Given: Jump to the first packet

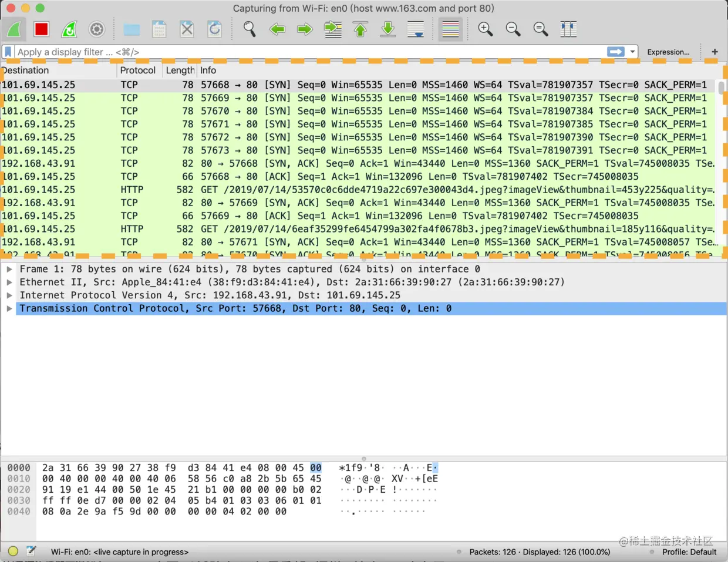Looking at the screenshot, I should [360, 29].
